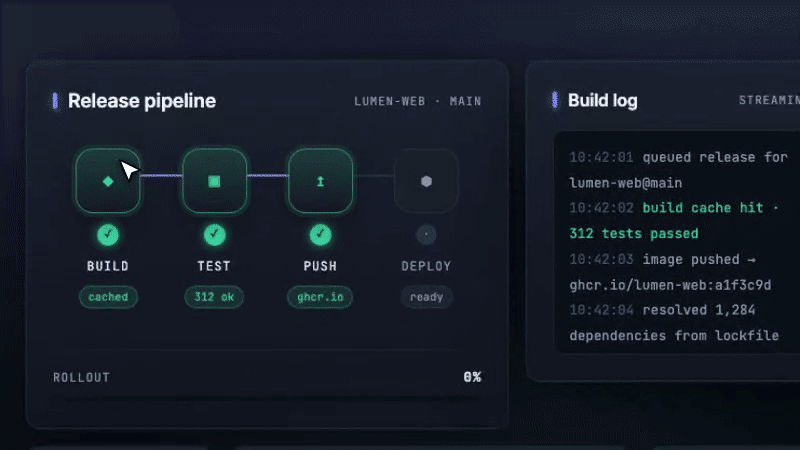Click the ROLLOUT label
Screen dimensions: 800x450
(82, 378)
